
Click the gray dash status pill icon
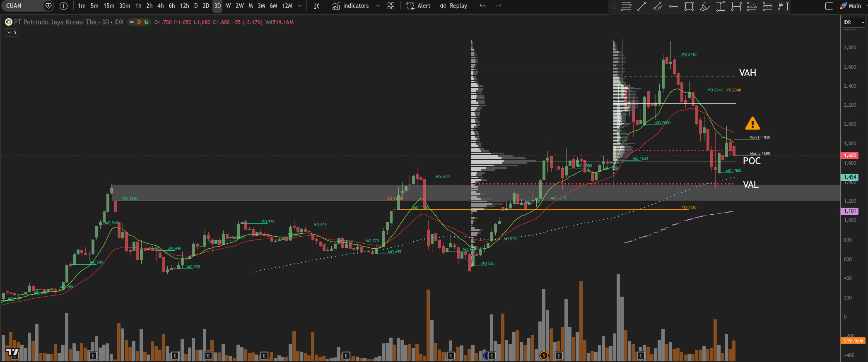click(132, 22)
